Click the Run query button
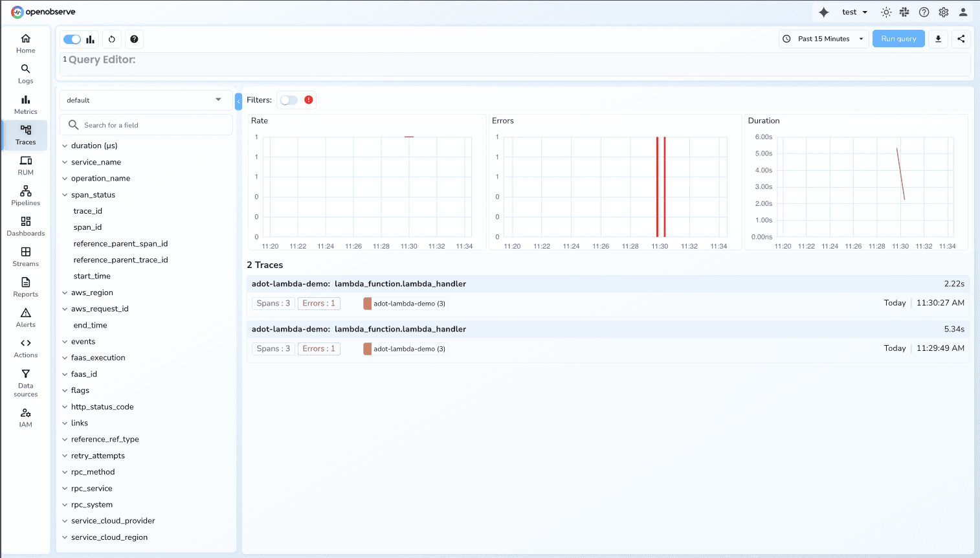The width and height of the screenshot is (980, 558). tap(898, 38)
